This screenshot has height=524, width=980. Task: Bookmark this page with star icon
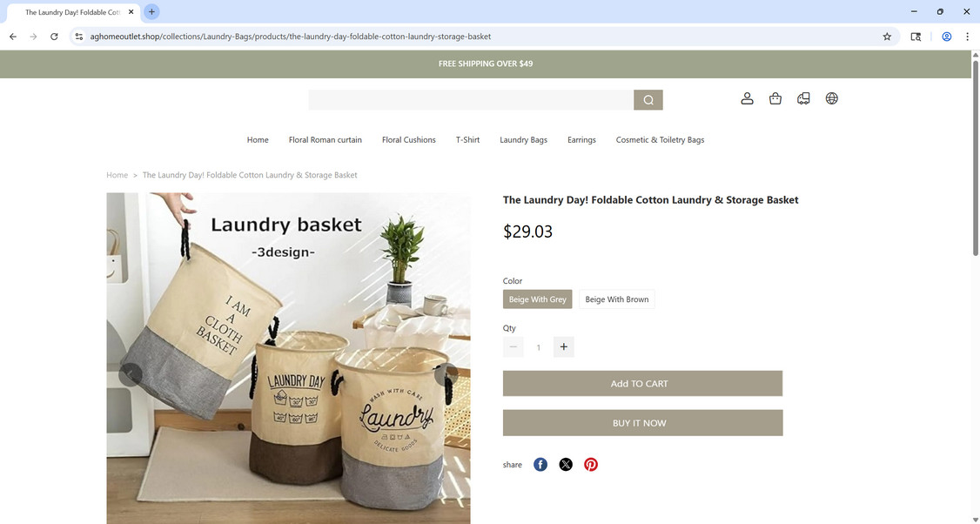coord(887,37)
